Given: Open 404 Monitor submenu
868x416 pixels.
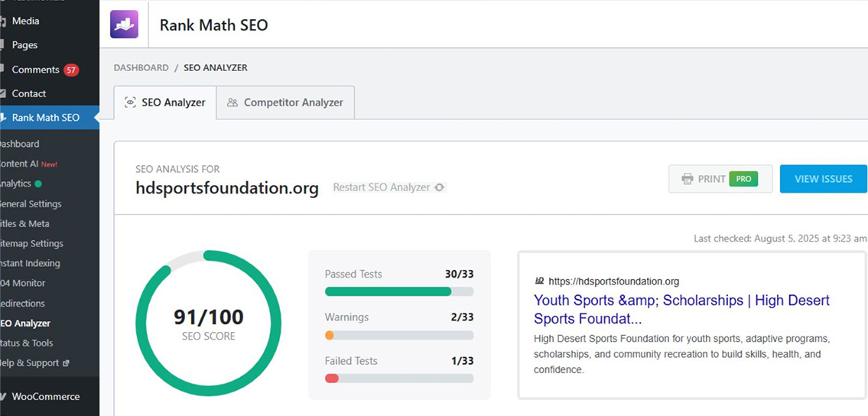Looking at the screenshot, I should 23,283.
